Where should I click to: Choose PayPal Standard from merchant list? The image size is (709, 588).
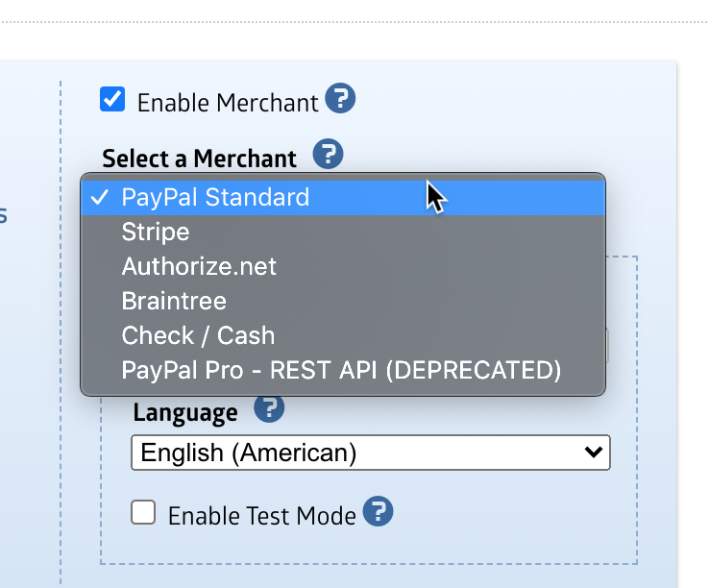click(215, 197)
